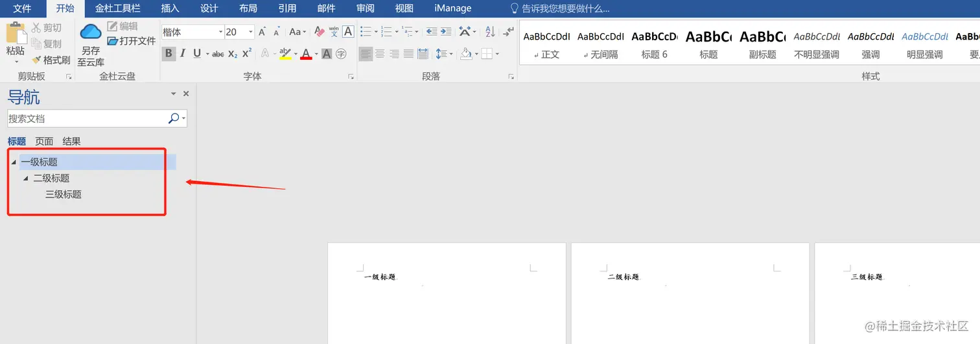Apply paragraph shading (paint bucket)
Viewport: 980px width, 344px height.
[x=465, y=54]
